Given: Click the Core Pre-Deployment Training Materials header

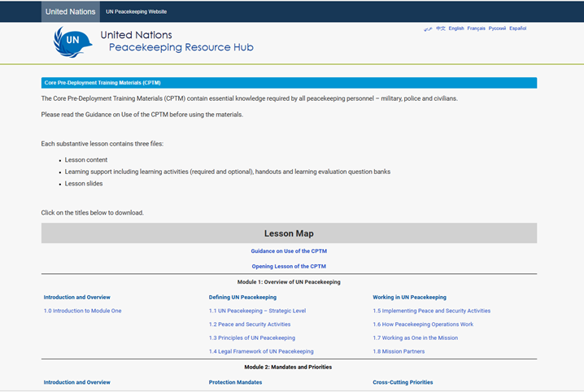Looking at the screenshot, I should 289,83.
